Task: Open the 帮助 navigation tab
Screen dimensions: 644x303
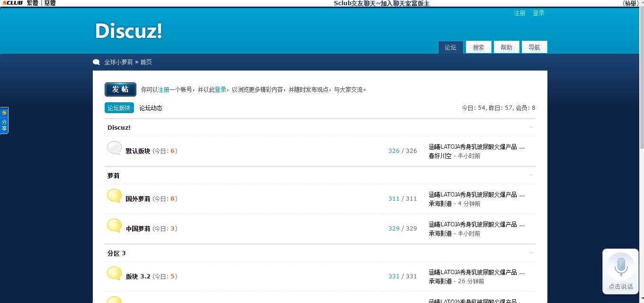Action: point(506,47)
